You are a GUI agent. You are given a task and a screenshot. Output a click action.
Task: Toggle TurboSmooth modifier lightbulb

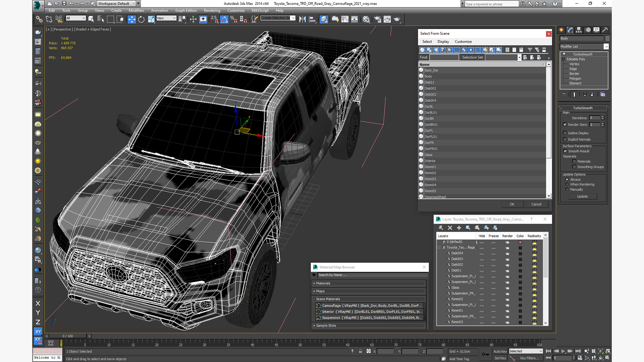564,54
